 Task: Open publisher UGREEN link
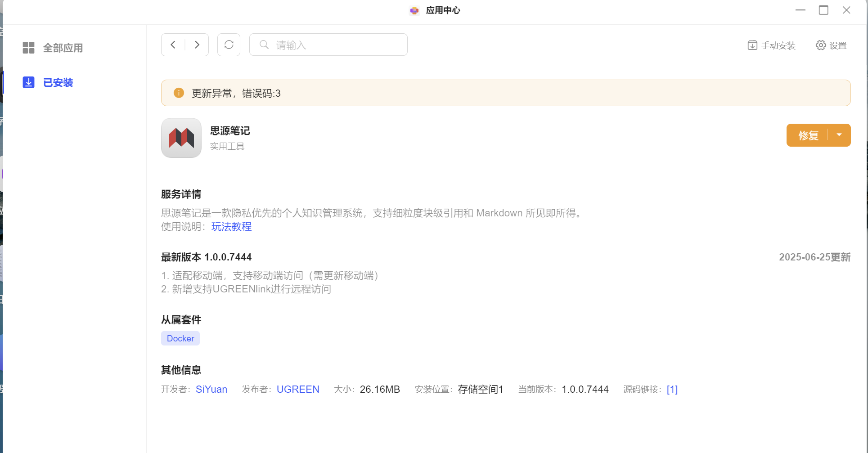point(298,389)
